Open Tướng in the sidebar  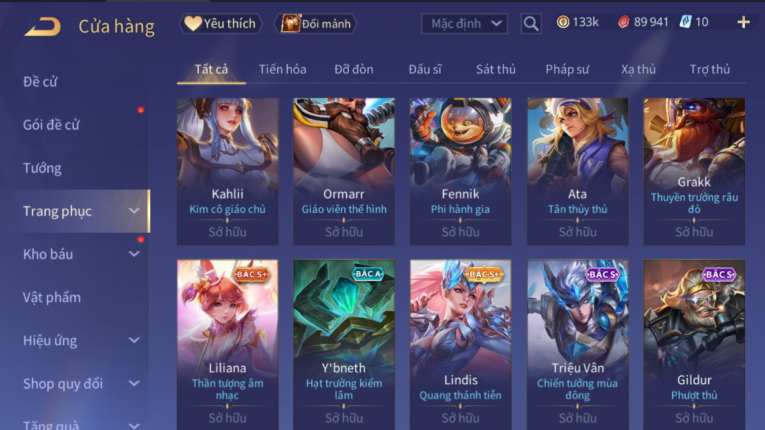pyautogui.click(x=42, y=168)
